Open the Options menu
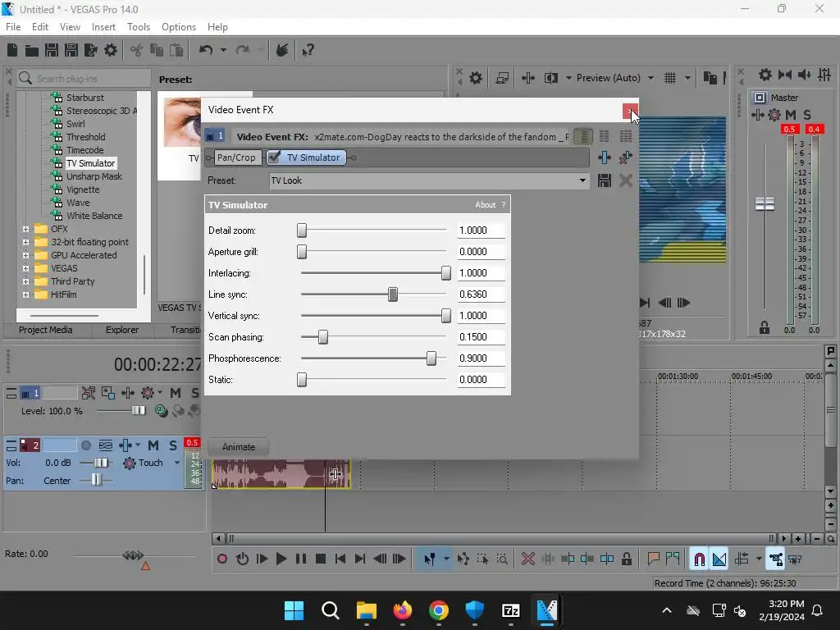 (178, 27)
